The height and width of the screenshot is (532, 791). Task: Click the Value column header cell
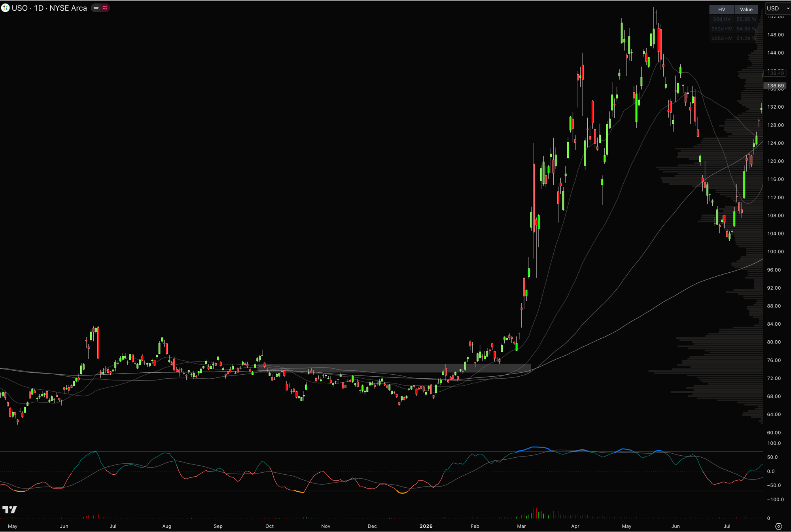point(746,9)
